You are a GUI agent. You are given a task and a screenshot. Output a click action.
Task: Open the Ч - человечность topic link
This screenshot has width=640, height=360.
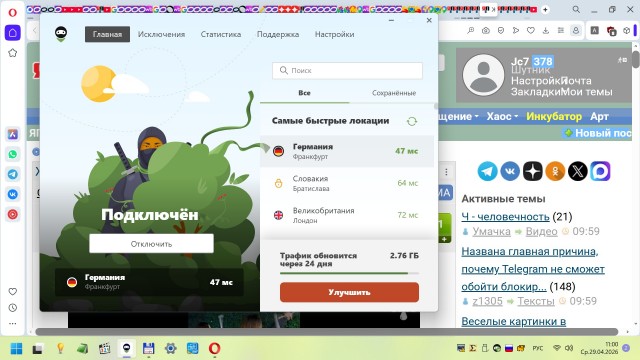point(505,217)
